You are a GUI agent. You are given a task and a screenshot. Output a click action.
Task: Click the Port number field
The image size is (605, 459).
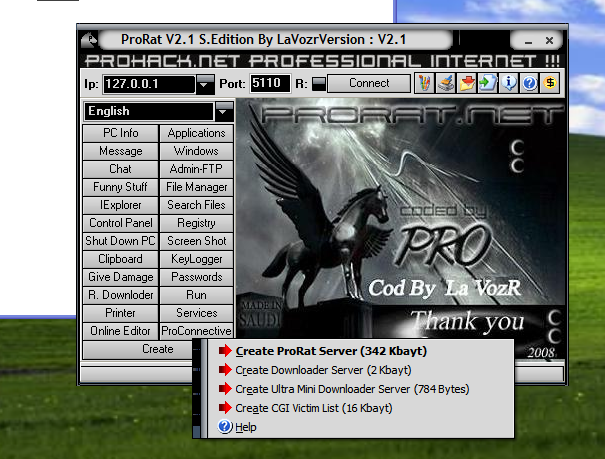click(268, 84)
